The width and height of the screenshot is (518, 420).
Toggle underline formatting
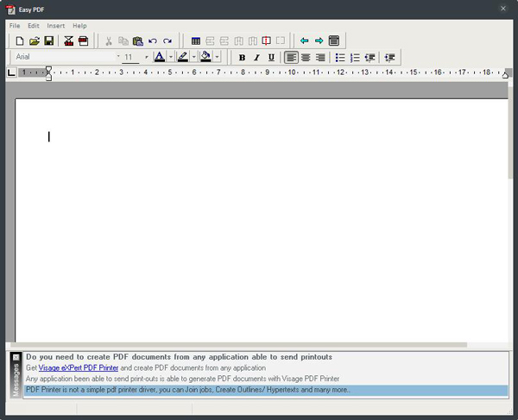point(271,58)
